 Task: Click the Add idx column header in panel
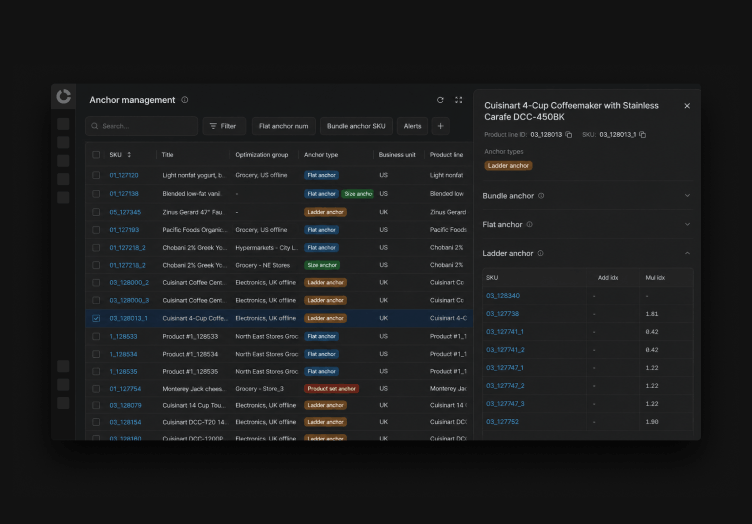point(608,278)
